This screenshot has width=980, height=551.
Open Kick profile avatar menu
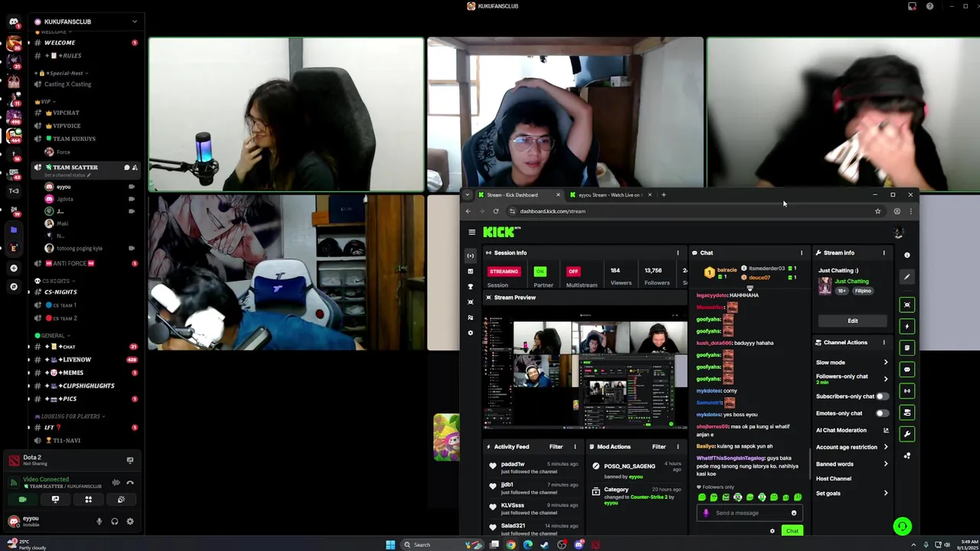[x=899, y=232]
